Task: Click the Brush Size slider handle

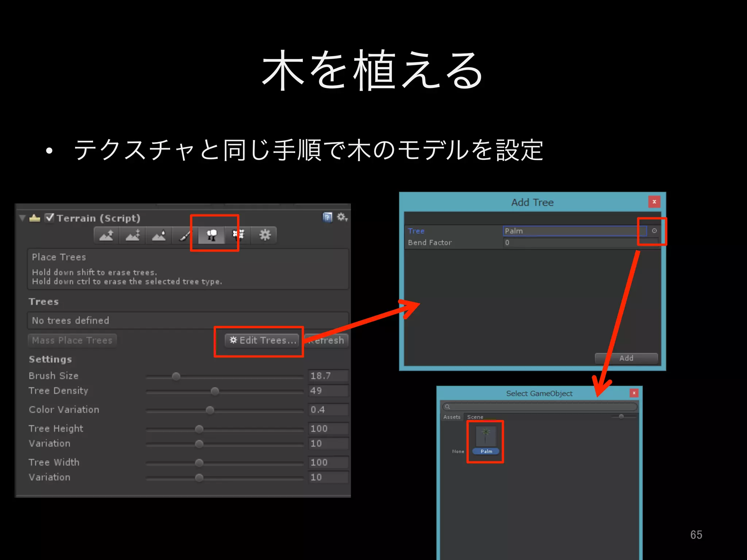Action: [x=176, y=376]
